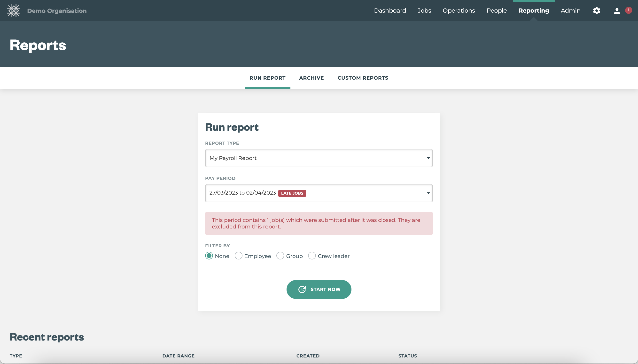Click the red notification badge
Image resolution: width=638 pixels, height=364 pixels.
[629, 10]
